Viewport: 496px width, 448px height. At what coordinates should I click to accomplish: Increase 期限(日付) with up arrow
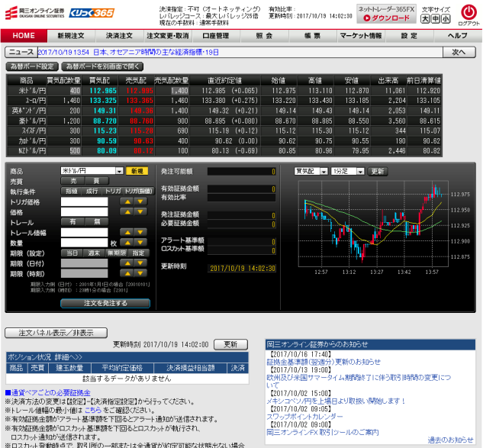point(127,263)
